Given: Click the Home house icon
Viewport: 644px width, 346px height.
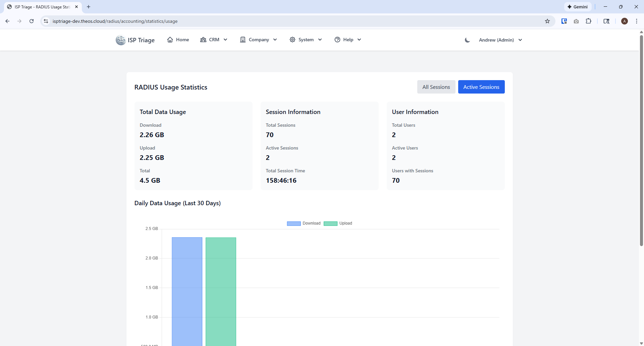Looking at the screenshot, I should [x=170, y=40].
